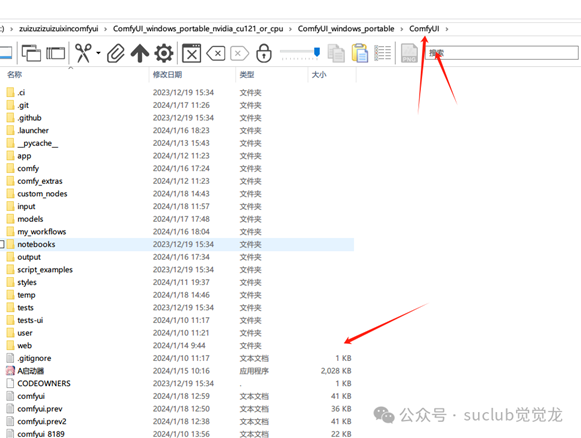Click the paperclip attach icon
Viewport: 581px width, 438px height.
pos(116,53)
